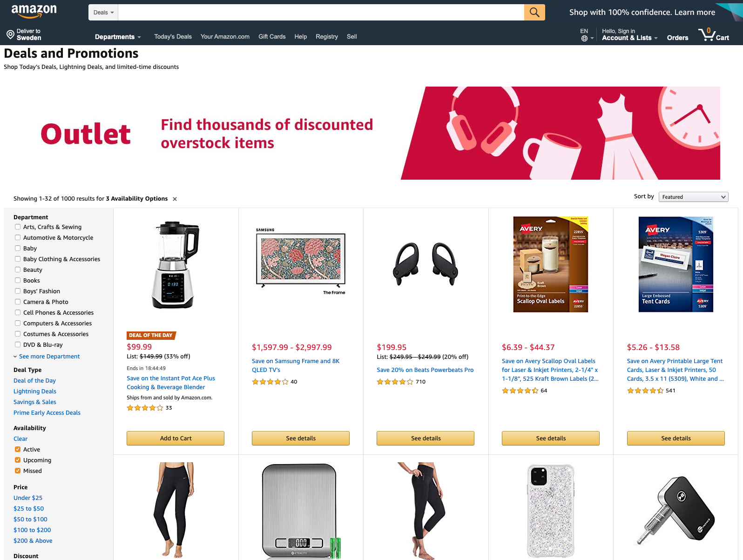Screen dimensions: 743x560
Task: Remove the 3 Availability Options filter
Action: click(x=175, y=199)
